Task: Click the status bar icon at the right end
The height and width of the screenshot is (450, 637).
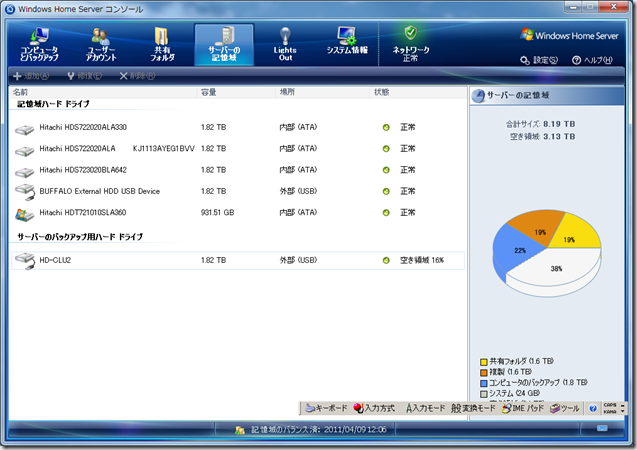Action: pos(602,428)
